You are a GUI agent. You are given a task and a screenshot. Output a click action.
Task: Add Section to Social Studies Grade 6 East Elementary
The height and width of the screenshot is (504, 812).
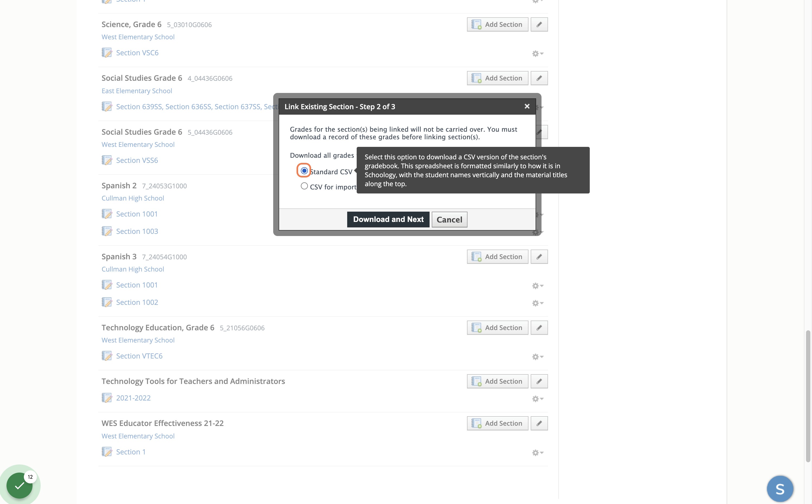[497, 78]
